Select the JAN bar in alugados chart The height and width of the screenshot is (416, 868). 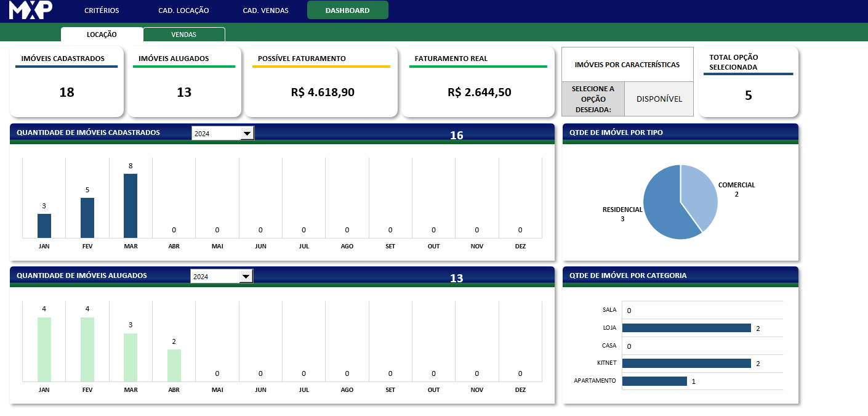point(44,349)
